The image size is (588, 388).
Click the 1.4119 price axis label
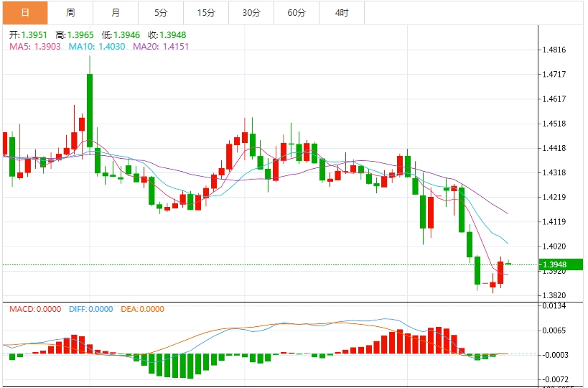554,222
